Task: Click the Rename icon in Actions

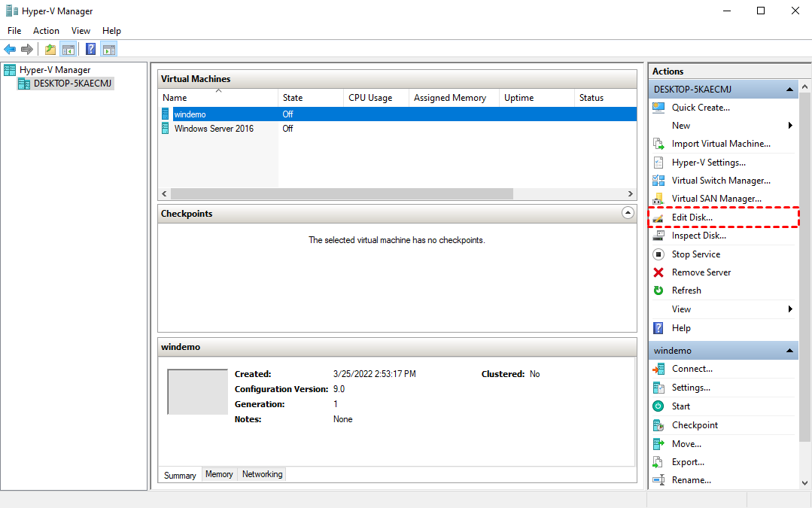Action: pyautogui.click(x=658, y=480)
